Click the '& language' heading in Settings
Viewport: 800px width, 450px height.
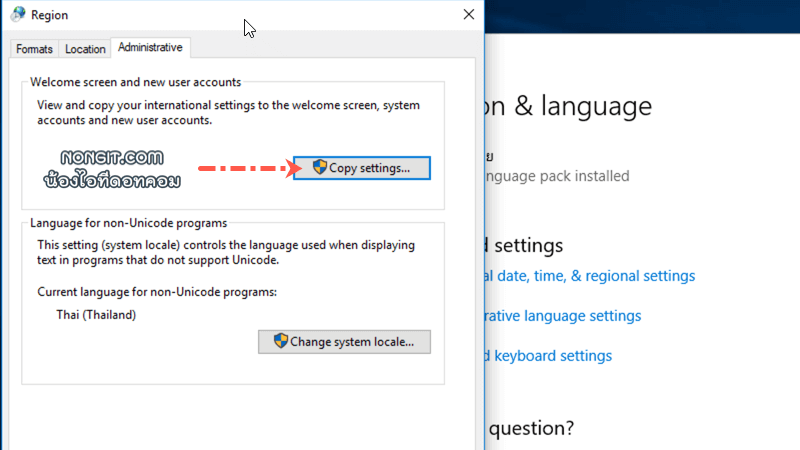(x=583, y=106)
